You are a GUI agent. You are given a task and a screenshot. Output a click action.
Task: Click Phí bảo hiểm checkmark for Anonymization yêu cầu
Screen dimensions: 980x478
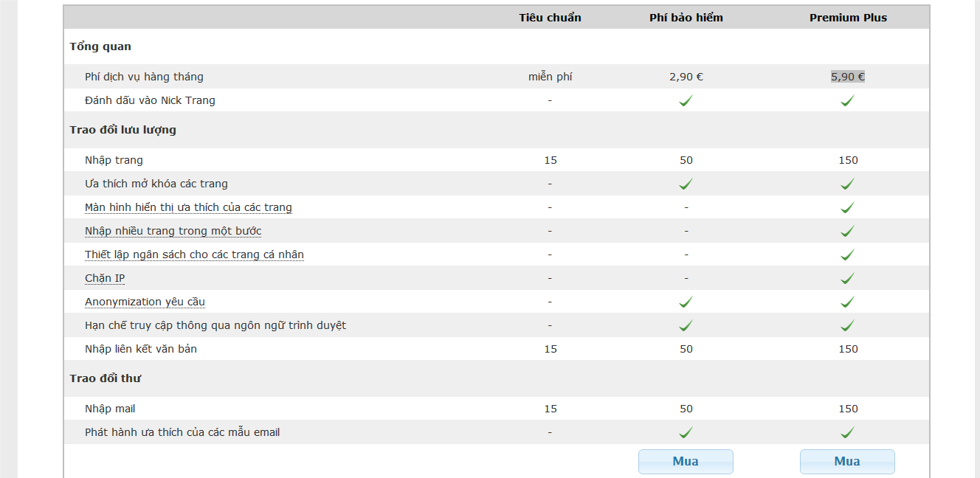point(686,302)
